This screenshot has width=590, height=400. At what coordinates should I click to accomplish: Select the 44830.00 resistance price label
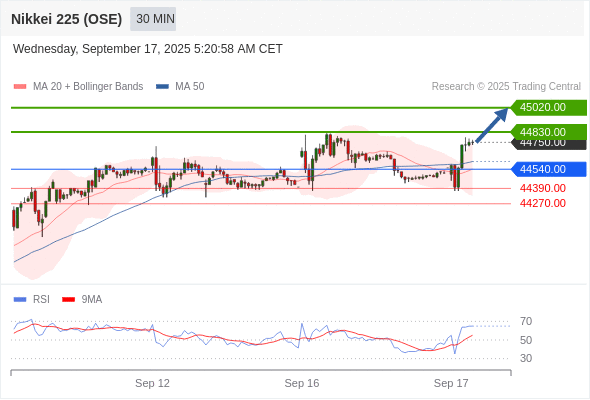[x=548, y=132]
